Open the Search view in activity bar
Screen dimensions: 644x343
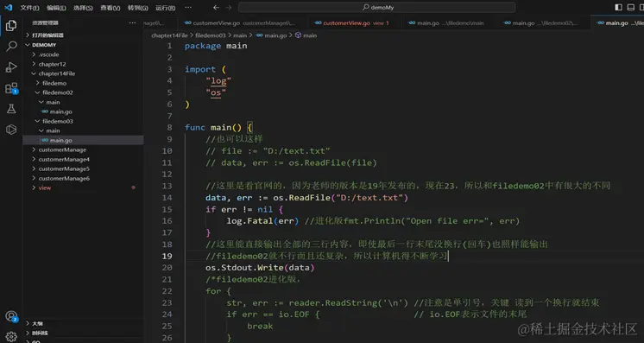(11, 46)
